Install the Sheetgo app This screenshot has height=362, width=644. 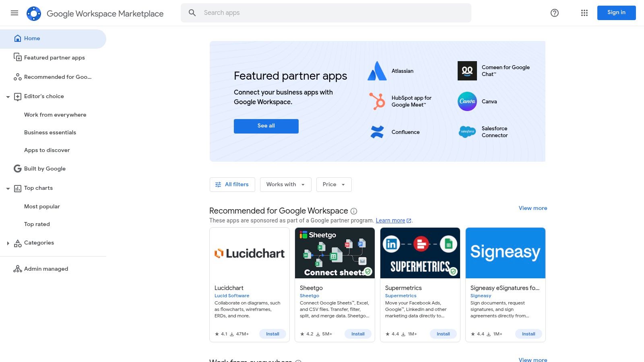358,334
